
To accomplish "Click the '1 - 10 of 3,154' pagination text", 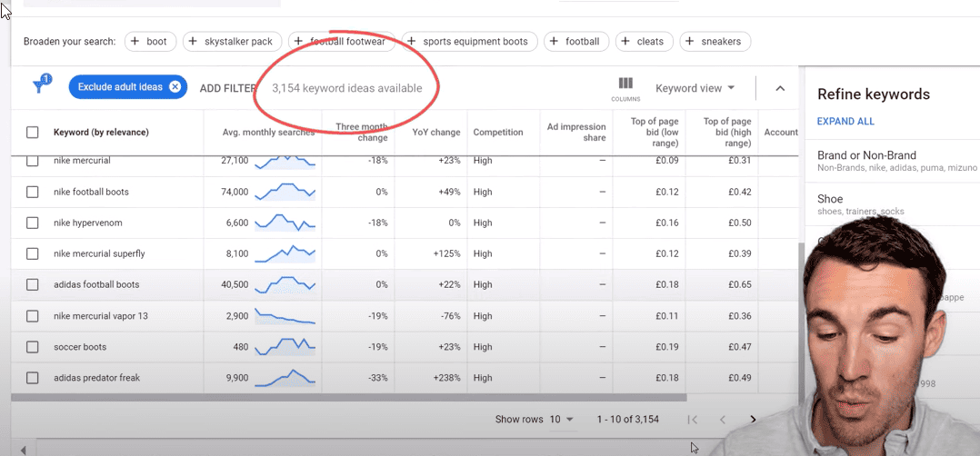I will 627,419.
